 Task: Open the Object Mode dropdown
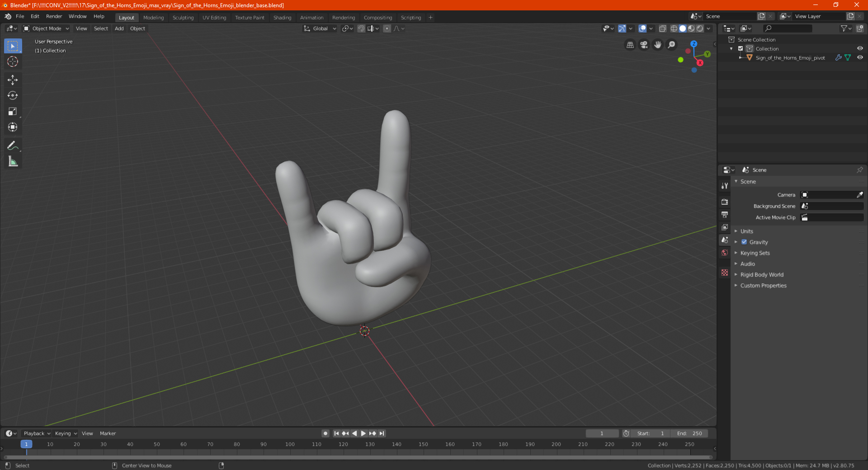coord(46,28)
